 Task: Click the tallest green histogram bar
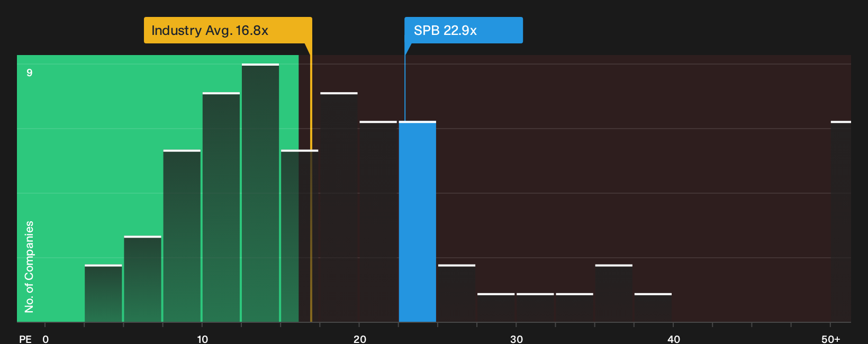point(260,193)
